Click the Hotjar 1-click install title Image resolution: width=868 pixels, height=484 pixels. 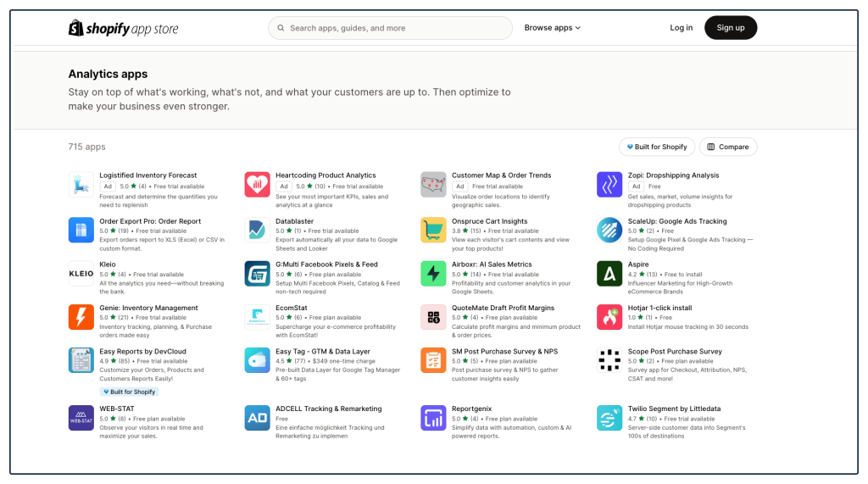[x=659, y=308]
